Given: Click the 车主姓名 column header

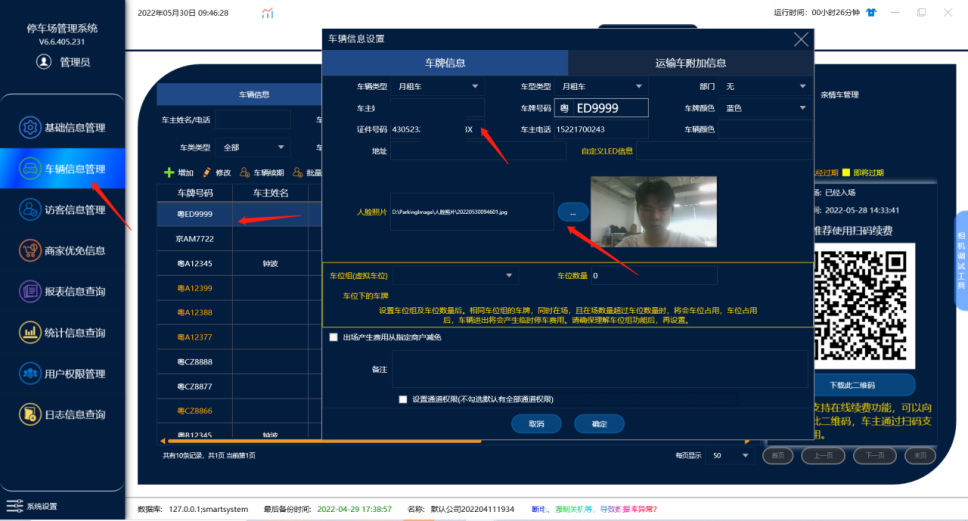Looking at the screenshot, I should pos(270,193).
